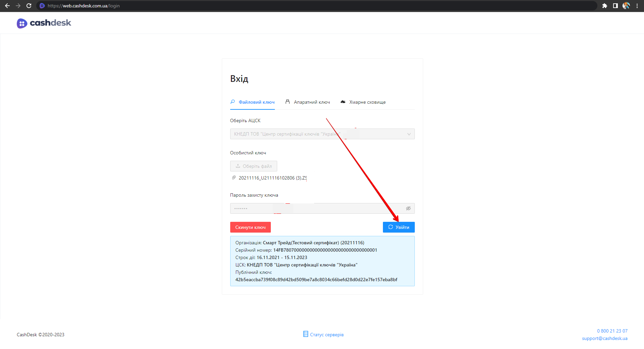Click the browser forward arrow

click(x=18, y=6)
